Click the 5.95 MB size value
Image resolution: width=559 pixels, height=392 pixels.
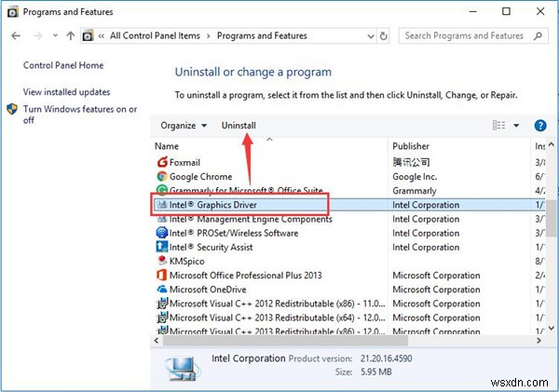(376, 372)
